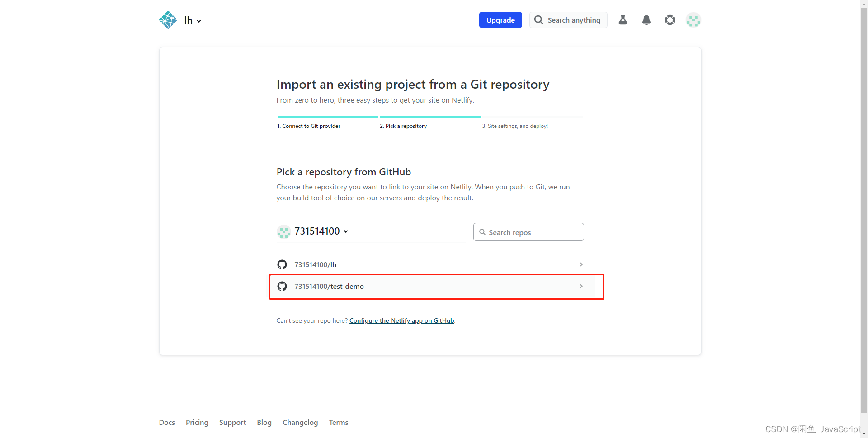The image size is (868, 438).
Task: Go to step 1 Connect to Git provider
Action: tap(309, 126)
